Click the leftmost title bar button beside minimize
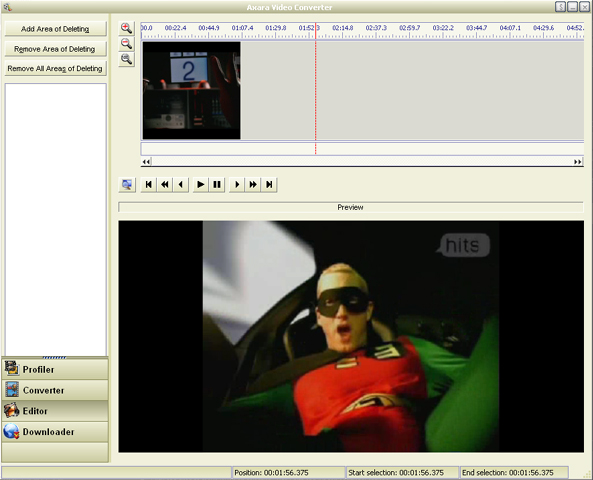Screen dimensions: 593x480 click(560, 7)
